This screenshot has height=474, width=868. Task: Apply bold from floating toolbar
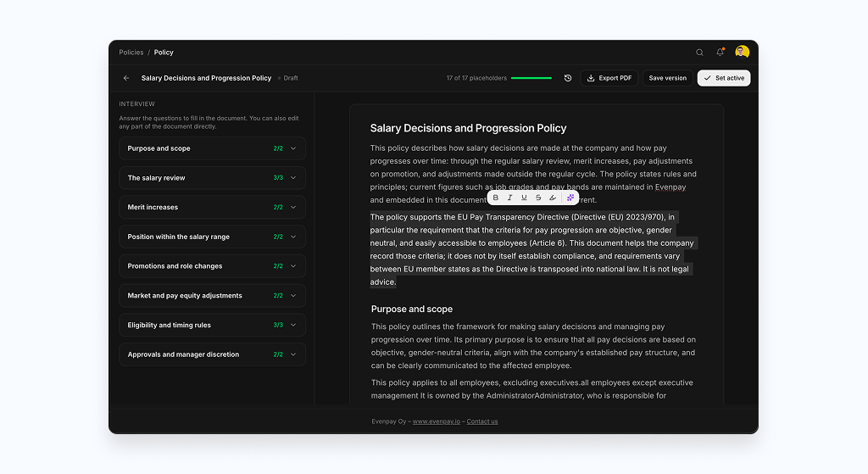[495, 198]
